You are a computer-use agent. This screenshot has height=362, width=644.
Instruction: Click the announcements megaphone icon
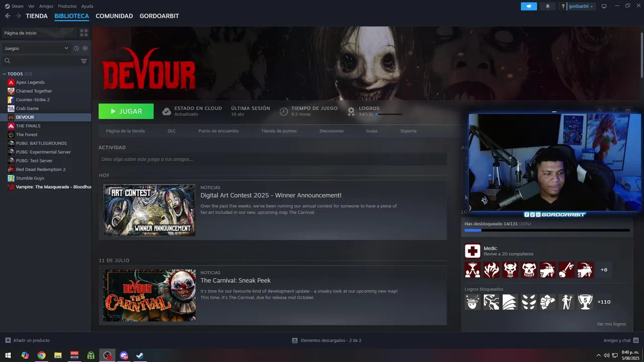pyautogui.click(x=529, y=6)
